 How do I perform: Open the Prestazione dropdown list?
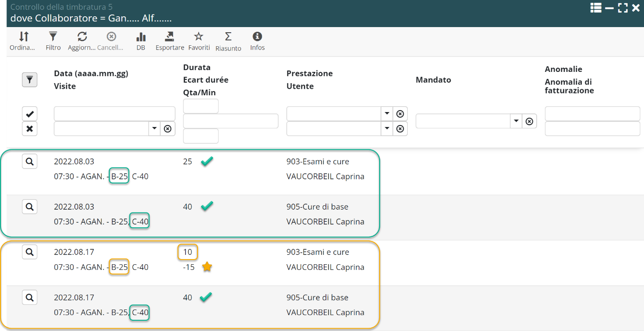(387, 113)
